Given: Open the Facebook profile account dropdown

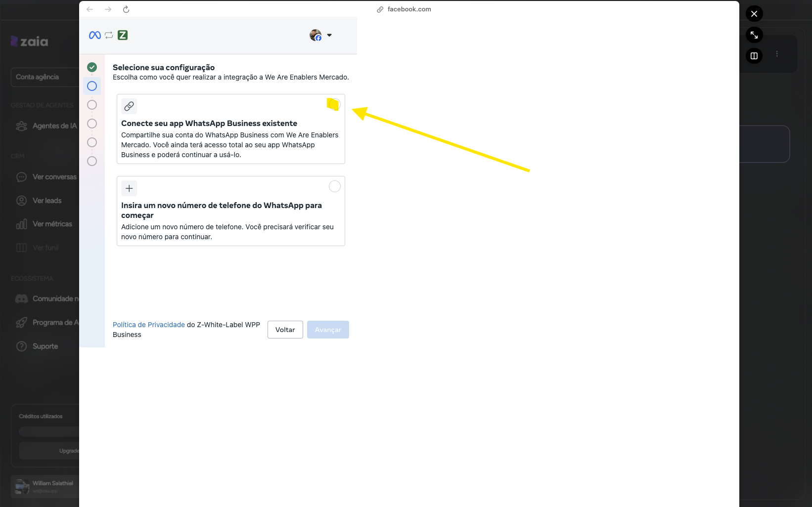Looking at the screenshot, I should click(x=321, y=35).
